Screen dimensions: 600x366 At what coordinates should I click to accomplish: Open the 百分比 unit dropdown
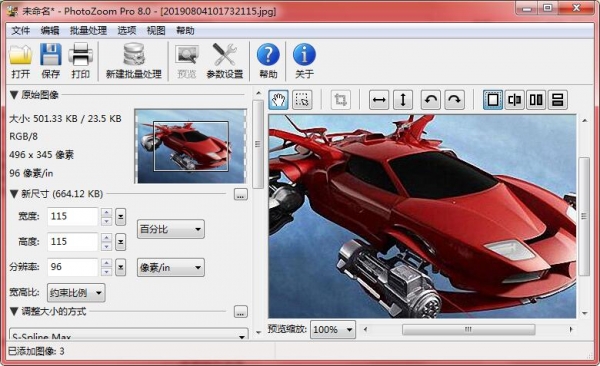171,229
